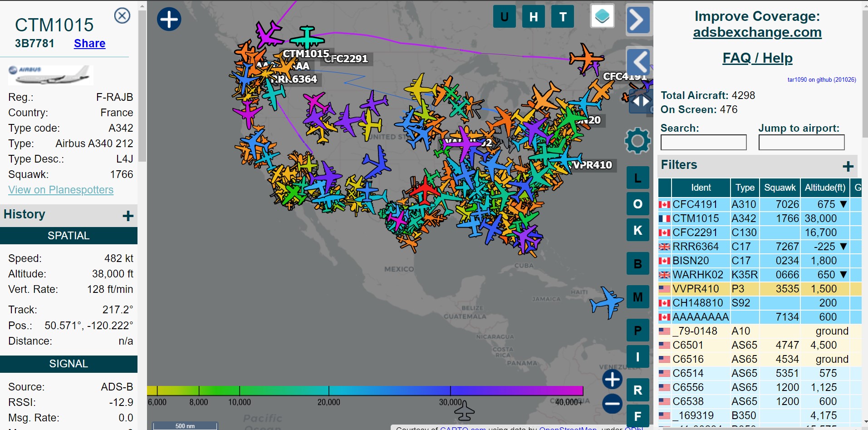The image size is (868, 430).
Task: Select _79-0148 row in aircraft table
Action: (760, 331)
